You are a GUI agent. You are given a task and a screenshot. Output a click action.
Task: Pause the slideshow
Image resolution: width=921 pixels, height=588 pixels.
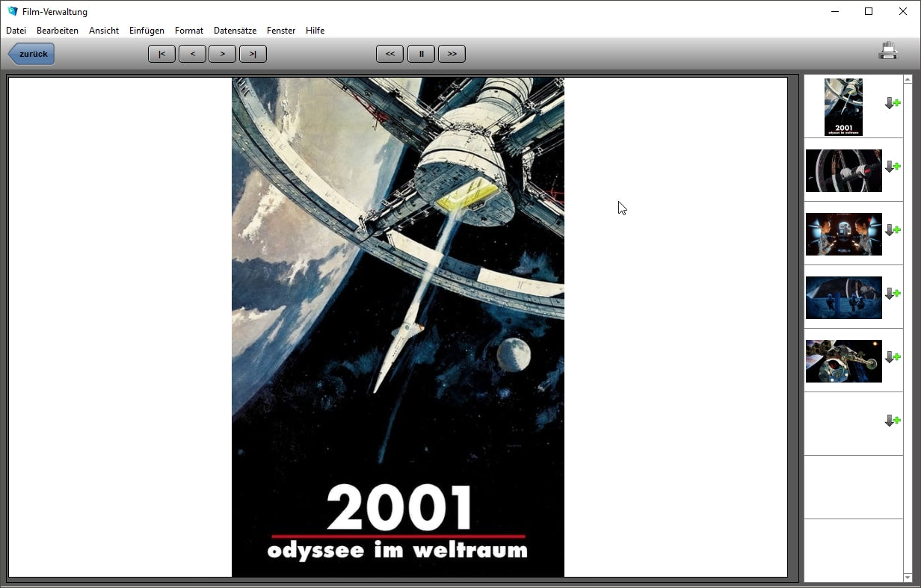[x=421, y=54]
